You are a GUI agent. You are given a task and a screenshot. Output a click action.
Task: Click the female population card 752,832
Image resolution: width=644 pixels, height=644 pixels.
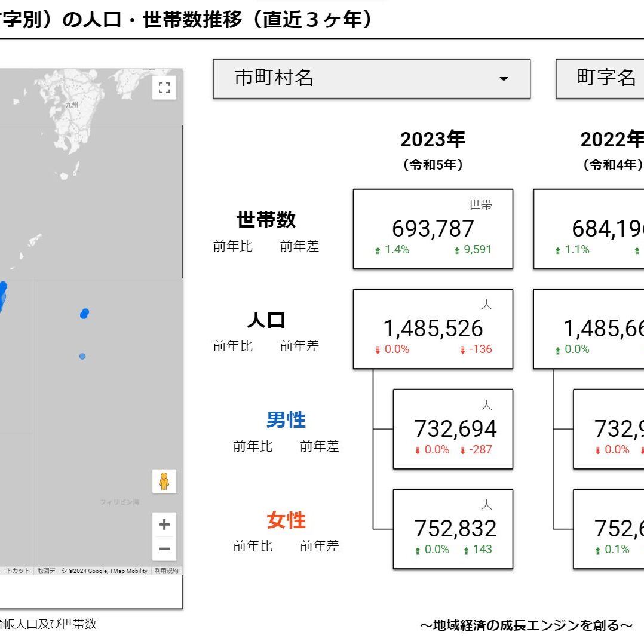point(453,529)
